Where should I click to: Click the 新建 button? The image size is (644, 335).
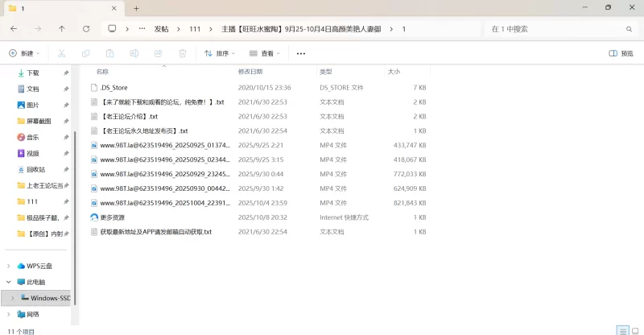(27, 54)
